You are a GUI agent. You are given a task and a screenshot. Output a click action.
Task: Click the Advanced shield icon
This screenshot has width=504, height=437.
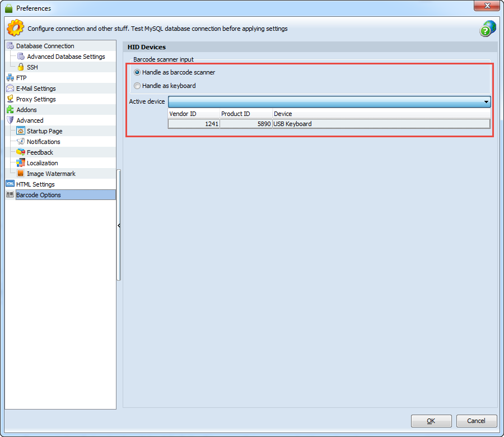coord(10,120)
